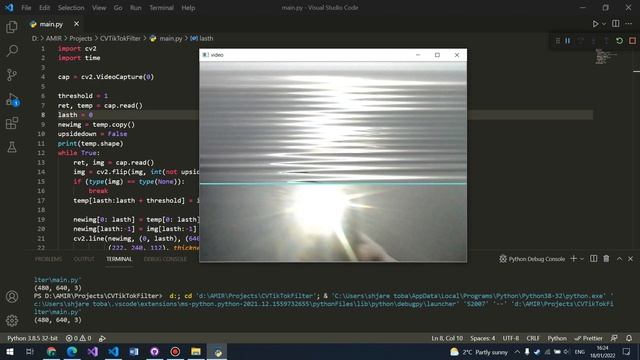Viewport: 640px width, 360px height.
Task: Open the new terminal launch profile dropdown
Action: 582,259
